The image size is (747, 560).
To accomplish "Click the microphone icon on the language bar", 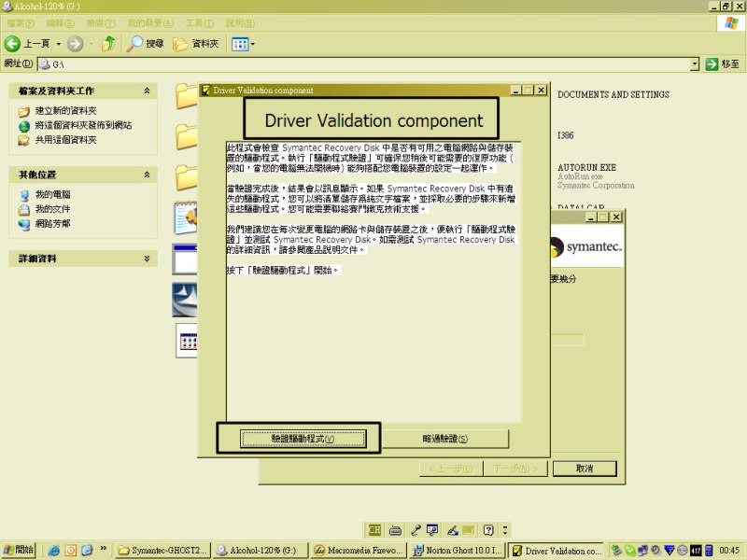I will point(416,530).
